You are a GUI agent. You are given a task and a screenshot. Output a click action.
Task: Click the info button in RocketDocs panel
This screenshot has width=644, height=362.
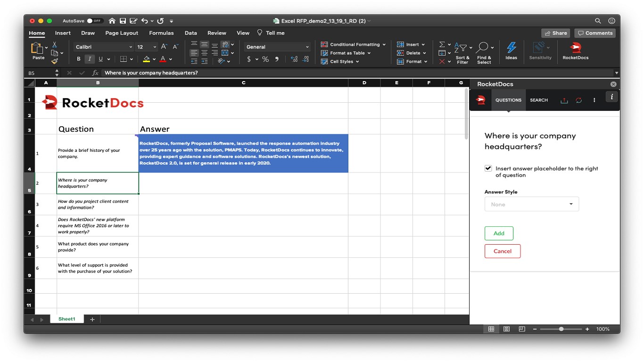point(612,97)
